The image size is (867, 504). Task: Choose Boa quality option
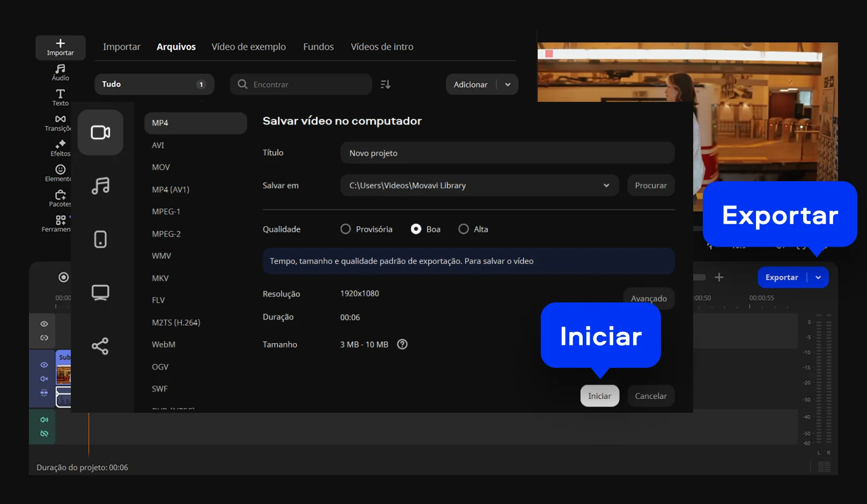pos(416,229)
